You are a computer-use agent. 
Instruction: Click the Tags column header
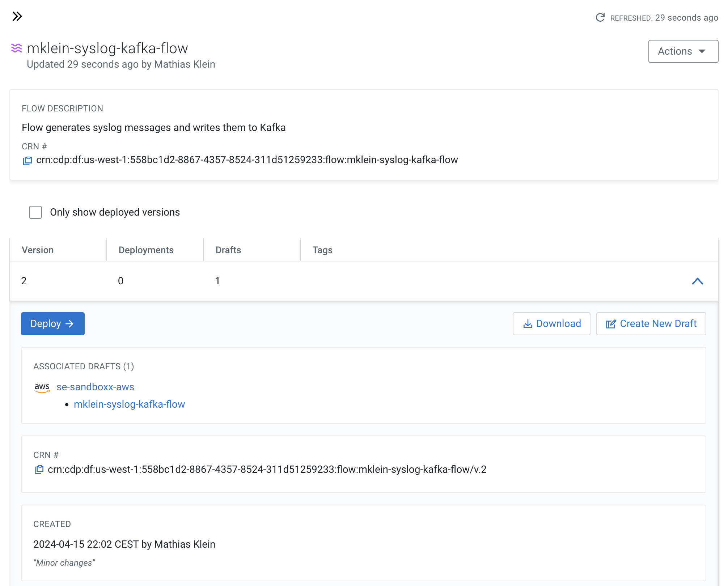click(322, 250)
